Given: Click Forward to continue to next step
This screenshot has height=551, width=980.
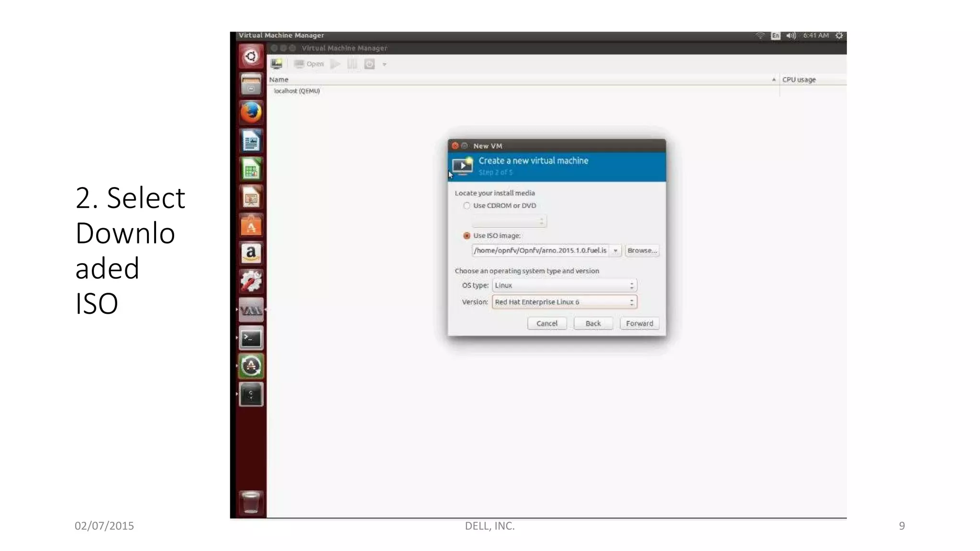Looking at the screenshot, I should tap(639, 324).
